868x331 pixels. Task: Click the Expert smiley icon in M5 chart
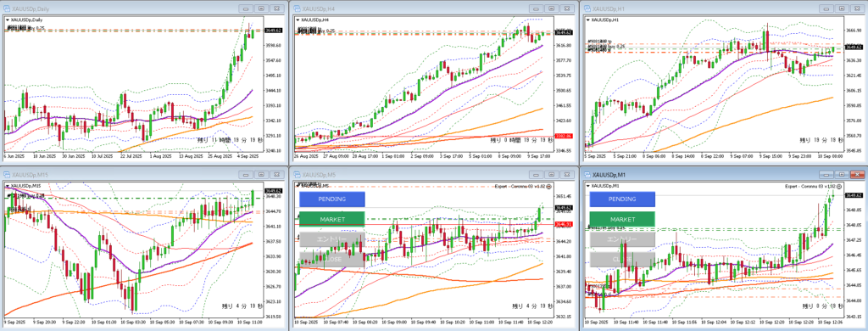(x=548, y=187)
